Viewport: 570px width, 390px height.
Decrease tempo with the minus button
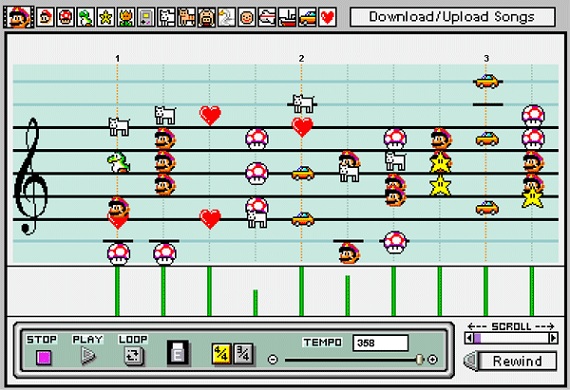pos(273,359)
